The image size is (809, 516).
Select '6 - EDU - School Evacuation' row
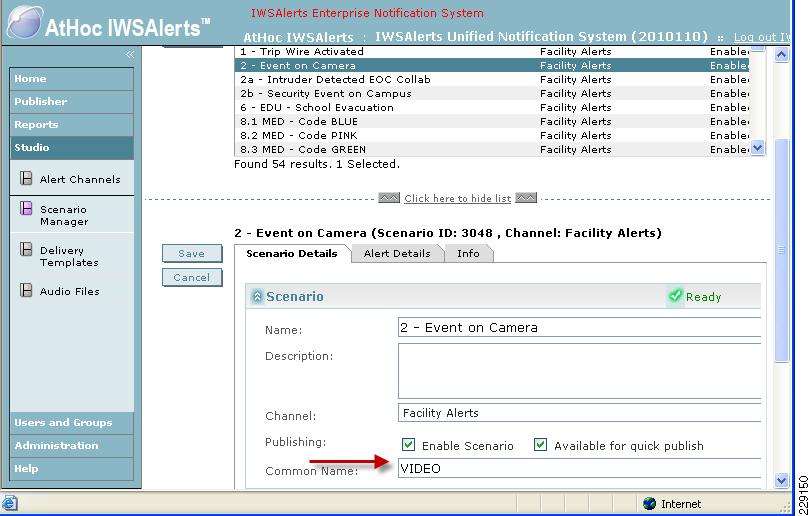(x=492, y=107)
